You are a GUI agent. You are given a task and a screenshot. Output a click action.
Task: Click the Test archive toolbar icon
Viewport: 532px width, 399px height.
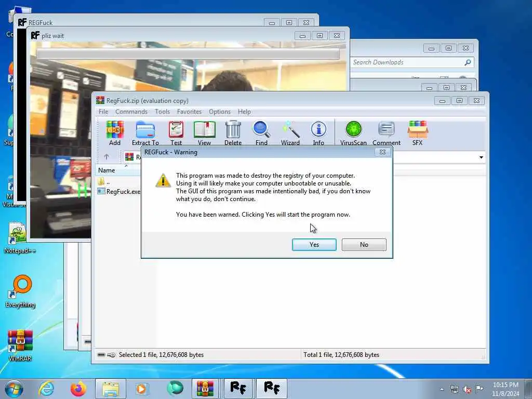click(x=176, y=133)
